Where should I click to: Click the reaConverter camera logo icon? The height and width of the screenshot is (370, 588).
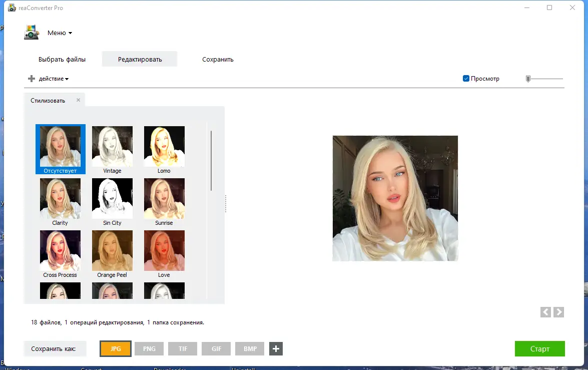pos(32,32)
